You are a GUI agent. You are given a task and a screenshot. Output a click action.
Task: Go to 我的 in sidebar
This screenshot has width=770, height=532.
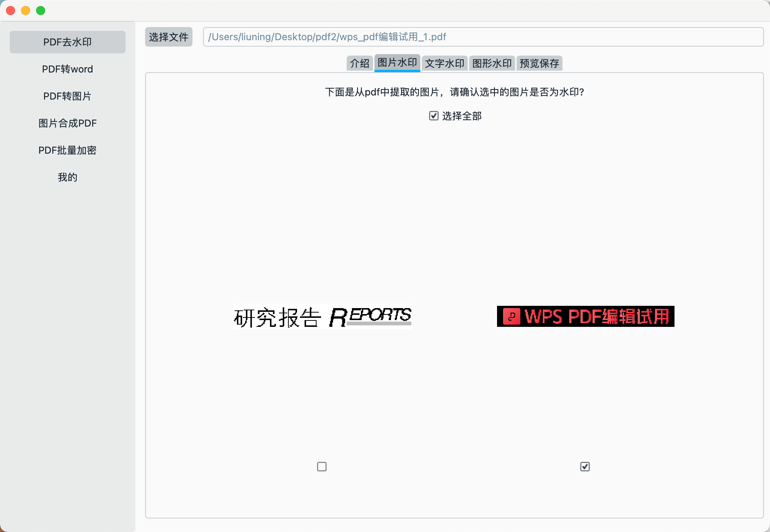point(68,177)
